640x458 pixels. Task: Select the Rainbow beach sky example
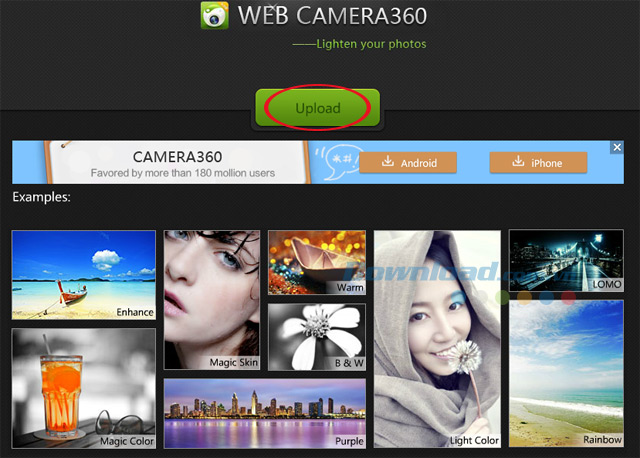(x=566, y=374)
